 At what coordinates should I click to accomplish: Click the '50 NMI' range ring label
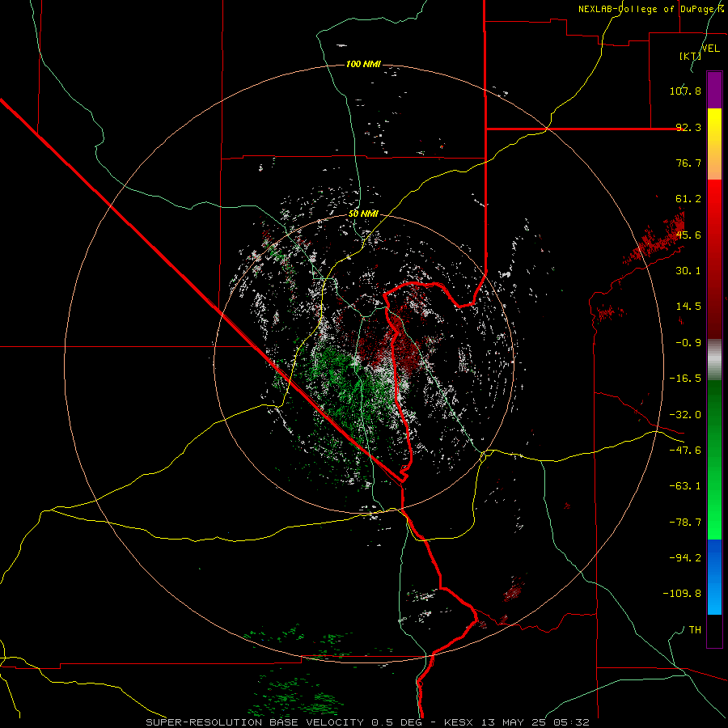coord(363,214)
